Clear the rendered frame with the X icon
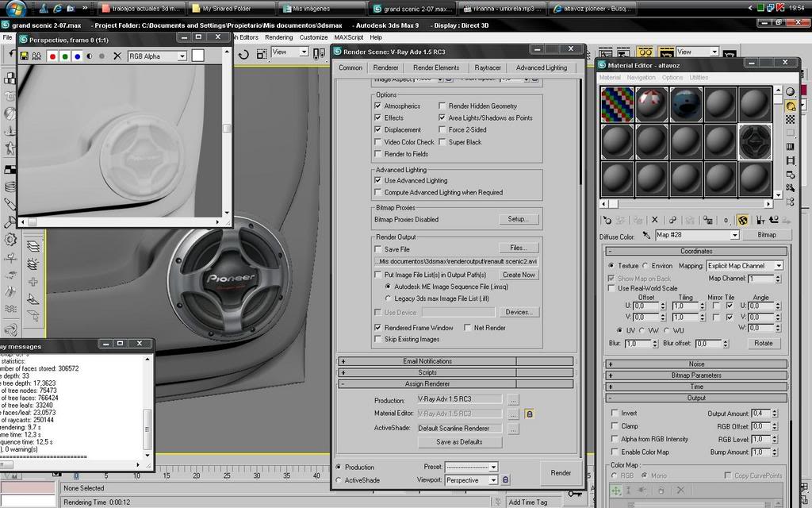 (x=117, y=56)
